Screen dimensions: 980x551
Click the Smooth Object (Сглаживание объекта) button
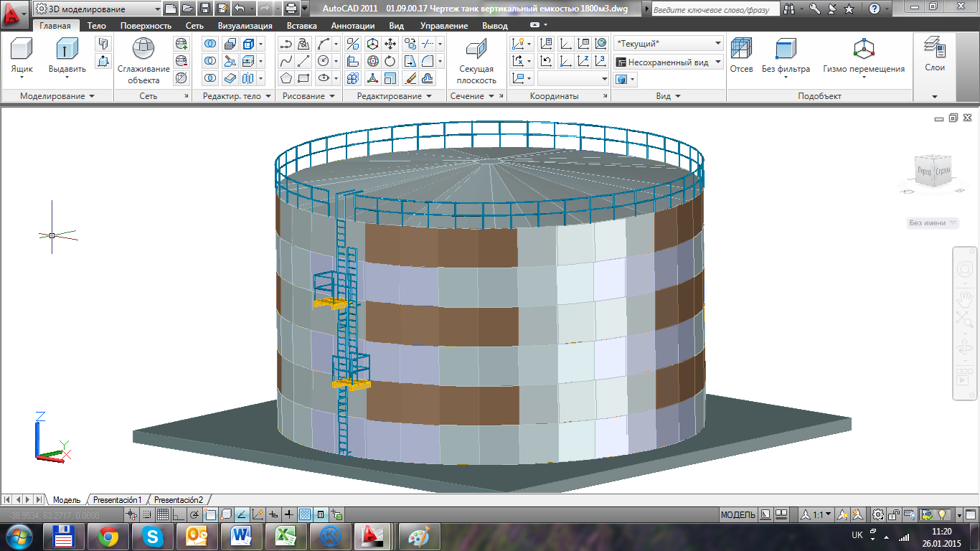click(143, 60)
